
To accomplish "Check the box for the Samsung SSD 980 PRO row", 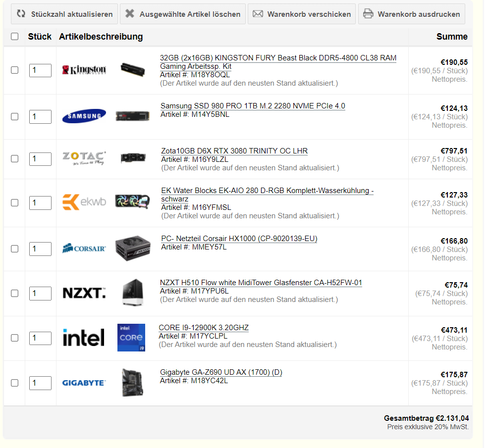I will pyautogui.click(x=14, y=116).
